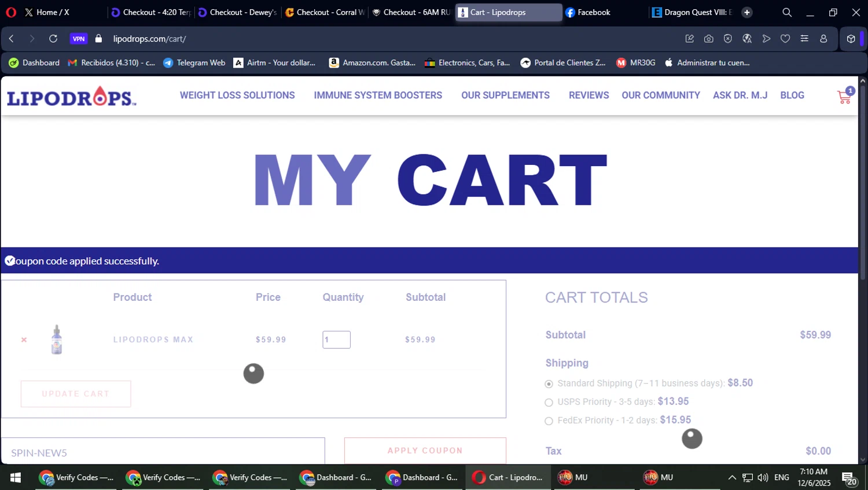Open a new tab with plus button

pyautogui.click(x=747, y=12)
